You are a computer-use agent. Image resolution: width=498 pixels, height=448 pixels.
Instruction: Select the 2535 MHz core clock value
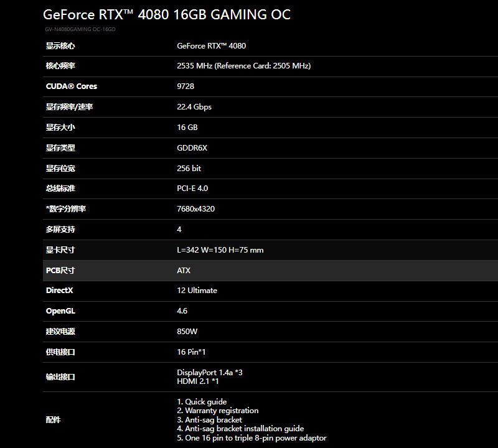[x=243, y=66]
